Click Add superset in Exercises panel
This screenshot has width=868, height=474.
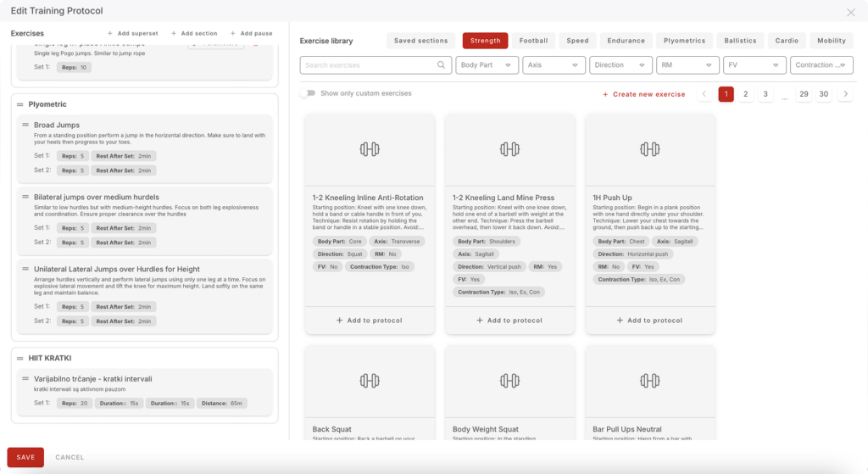pyautogui.click(x=132, y=34)
